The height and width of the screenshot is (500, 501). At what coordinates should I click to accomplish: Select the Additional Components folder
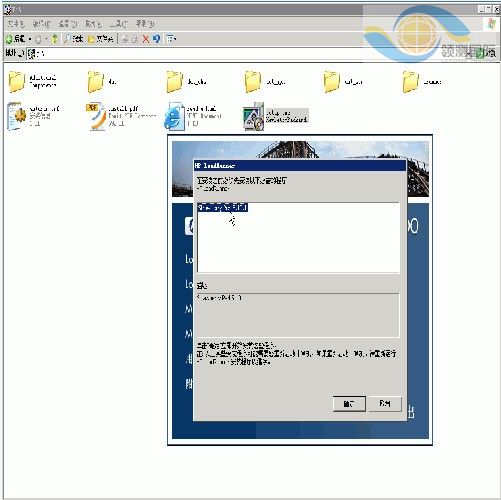33,82
